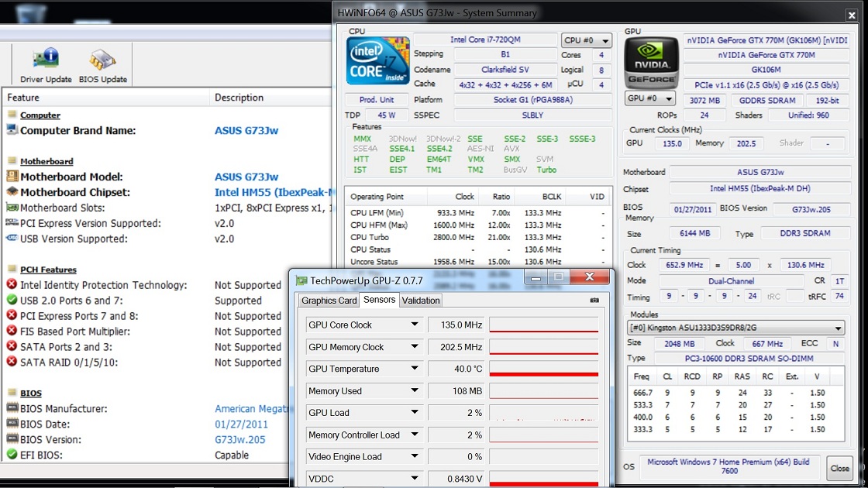Click USB Version Supported row icon
Image resolution: width=868 pixels, height=488 pixels.
pos(12,238)
